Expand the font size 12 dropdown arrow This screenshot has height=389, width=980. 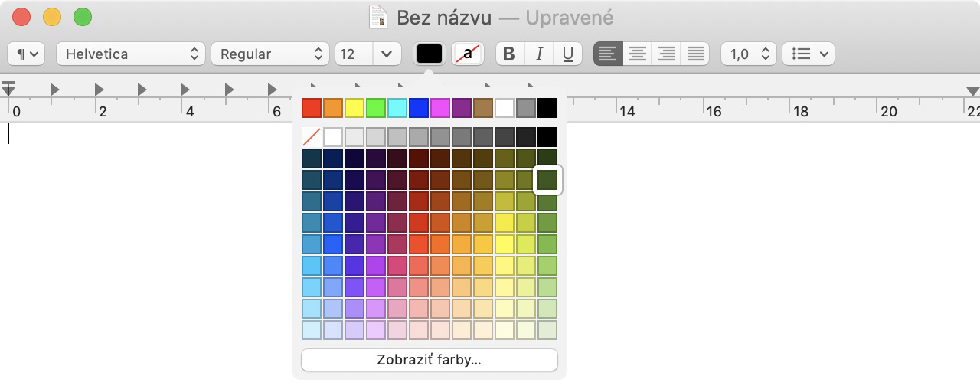[387, 54]
